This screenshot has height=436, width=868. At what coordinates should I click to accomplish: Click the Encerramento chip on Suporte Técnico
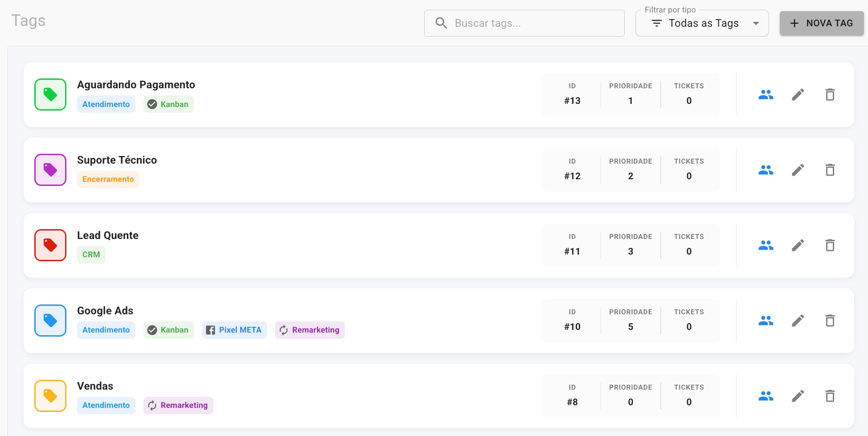pos(108,179)
